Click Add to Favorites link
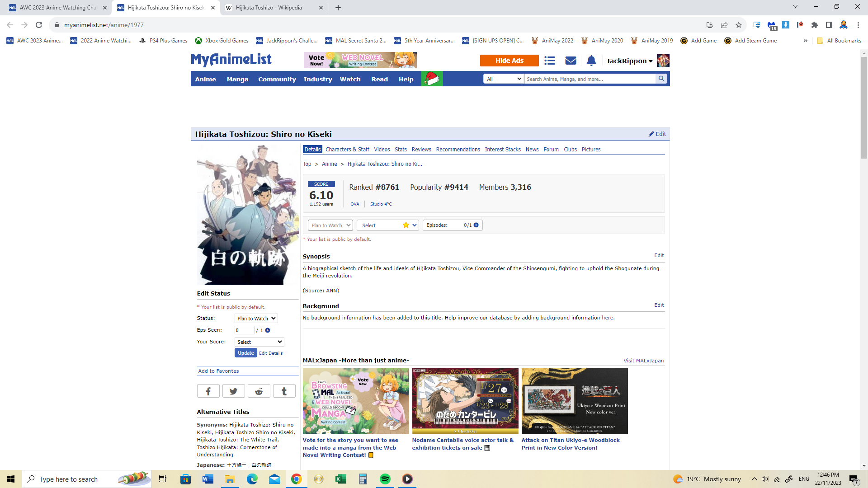This screenshot has width=868, height=488. coord(218,371)
